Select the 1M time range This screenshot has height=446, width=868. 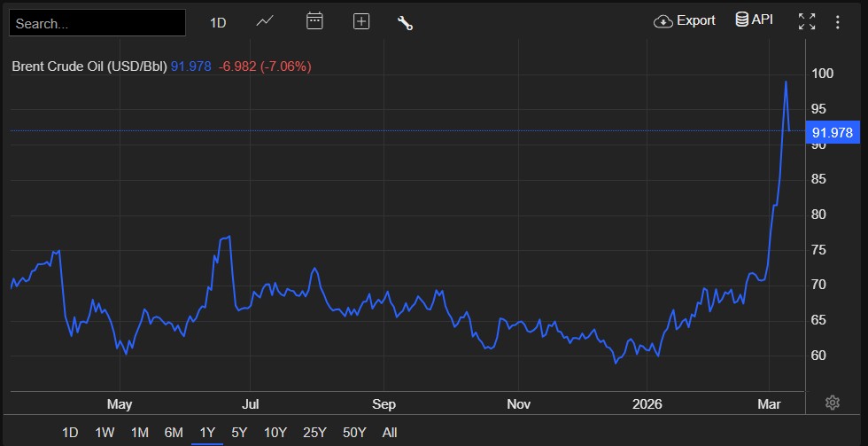pos(140,433)
